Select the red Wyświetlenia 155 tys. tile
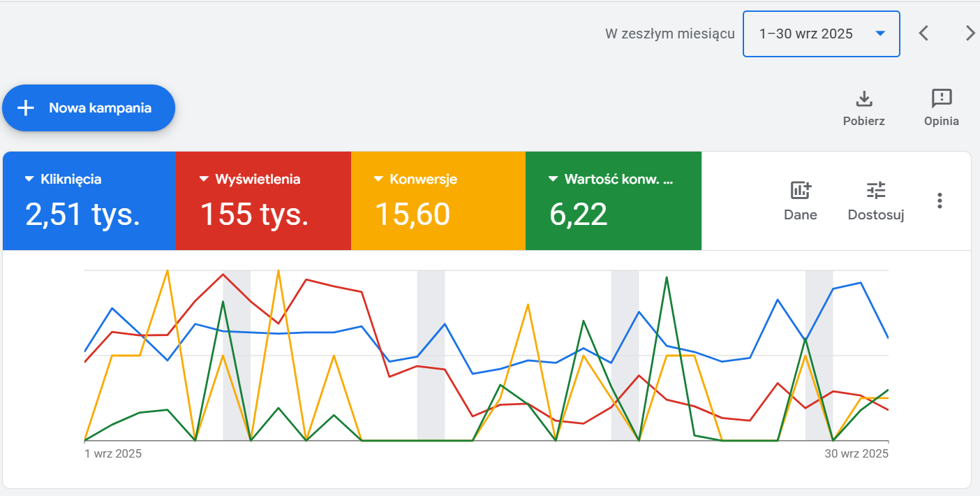 263,200
